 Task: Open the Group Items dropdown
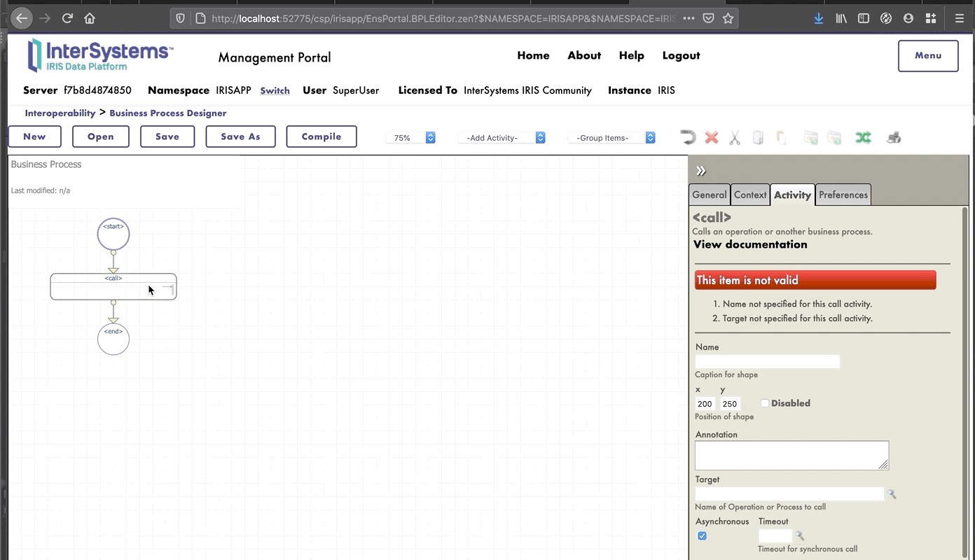611,138
